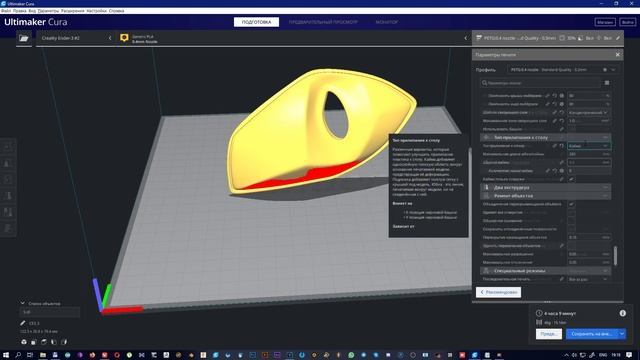The image size is (640, 360).
Task: Click the settings search input field
Action: (x=540, y=83)
